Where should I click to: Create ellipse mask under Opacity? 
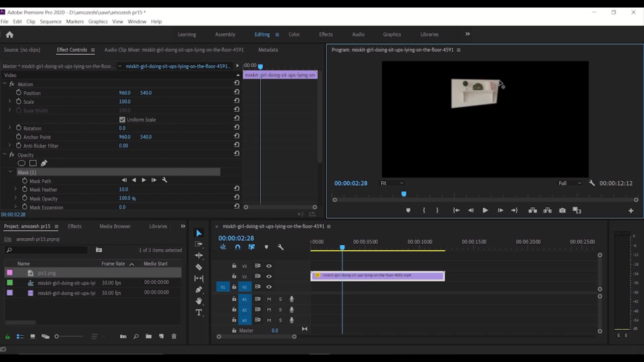click(x=21, y=163)
